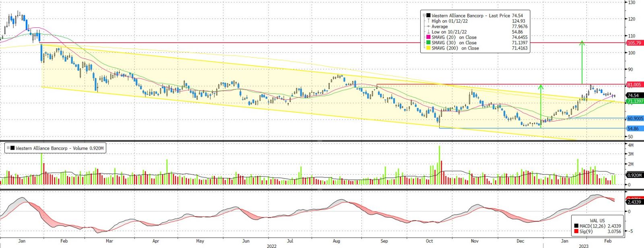
Task: Click the green 71.1397 axis label
Action: point(635,101)
